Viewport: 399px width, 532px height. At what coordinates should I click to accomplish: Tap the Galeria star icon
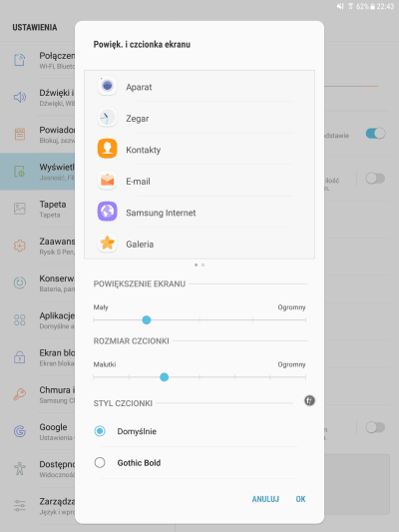click(107, 243)
